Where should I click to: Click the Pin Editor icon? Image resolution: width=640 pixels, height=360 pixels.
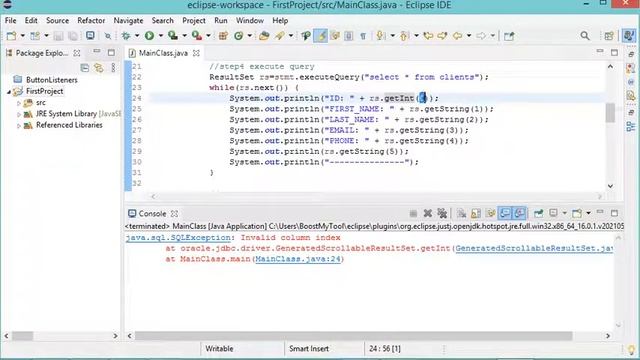509,36
